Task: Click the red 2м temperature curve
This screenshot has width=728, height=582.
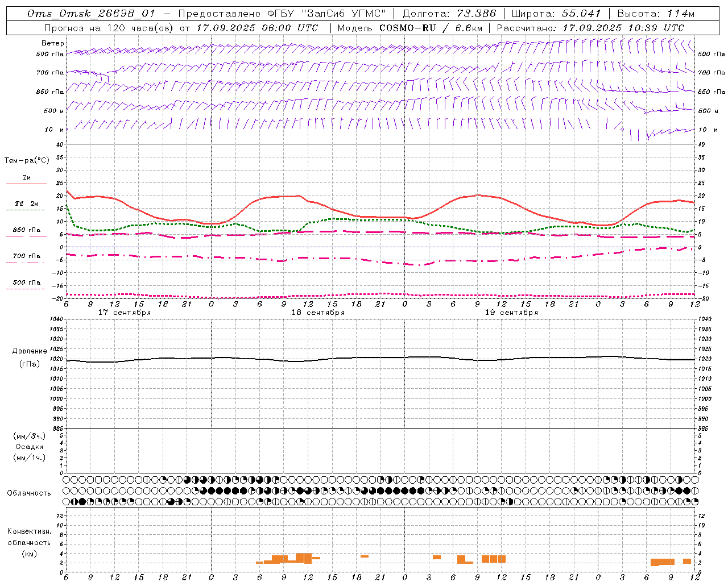Action: (x=478, y=195)
